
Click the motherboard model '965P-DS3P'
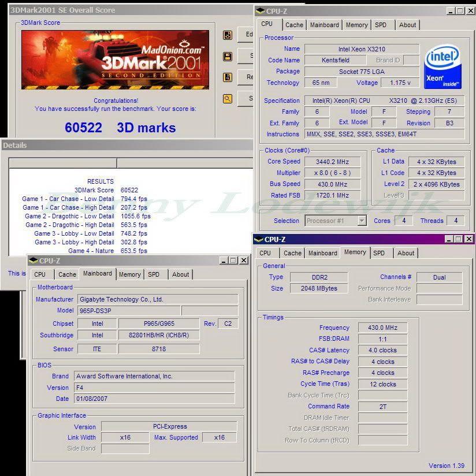[129, 311]
